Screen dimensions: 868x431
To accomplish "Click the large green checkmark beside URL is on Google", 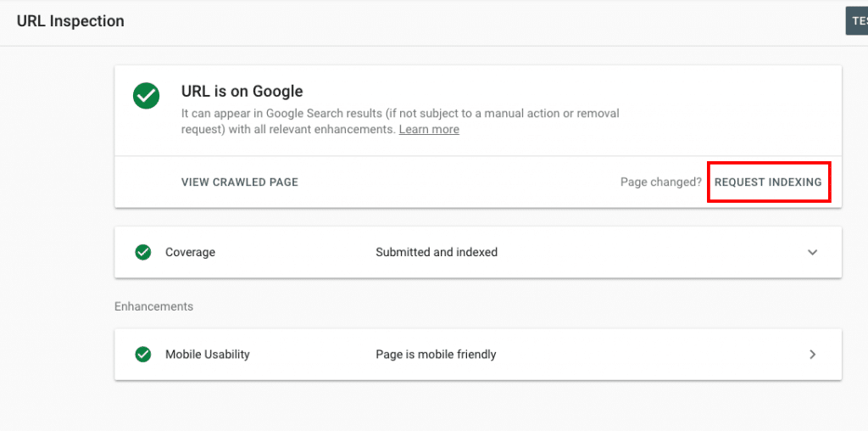I will [x=146, y=95].
